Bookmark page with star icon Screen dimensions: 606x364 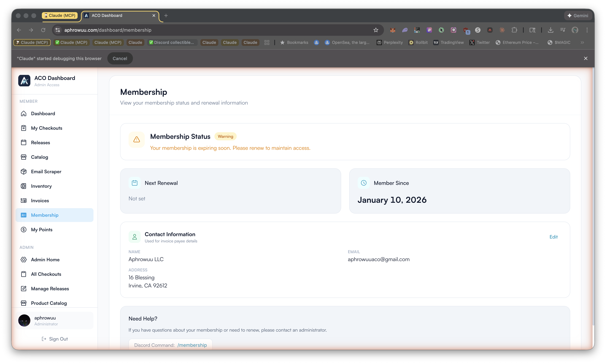[376, 30]
